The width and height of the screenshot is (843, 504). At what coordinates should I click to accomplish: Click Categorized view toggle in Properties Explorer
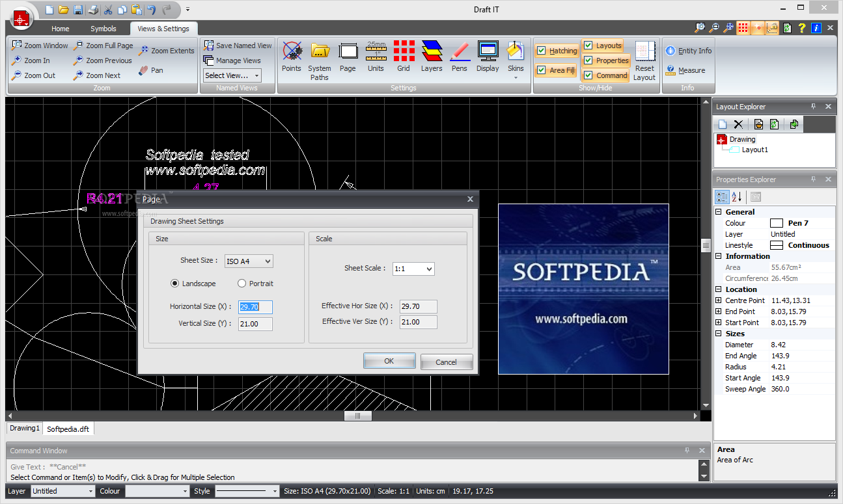pyautogui.click(x=722, y=197)
